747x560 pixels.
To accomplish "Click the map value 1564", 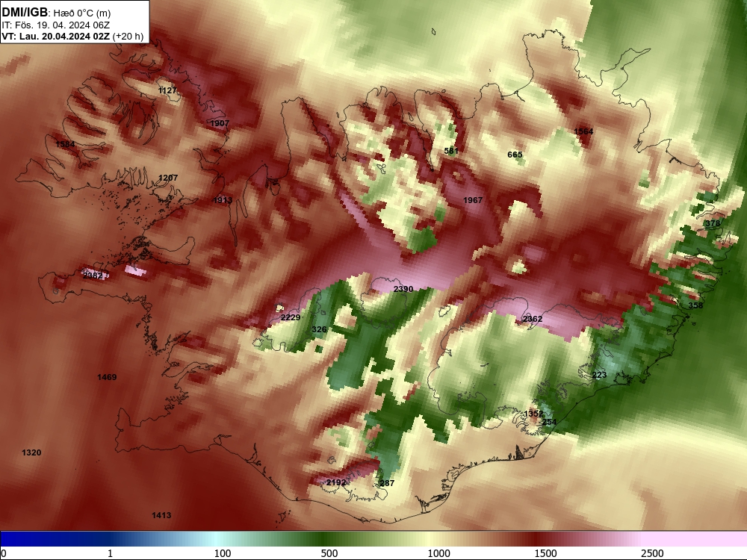I will [x=583, y=132].
